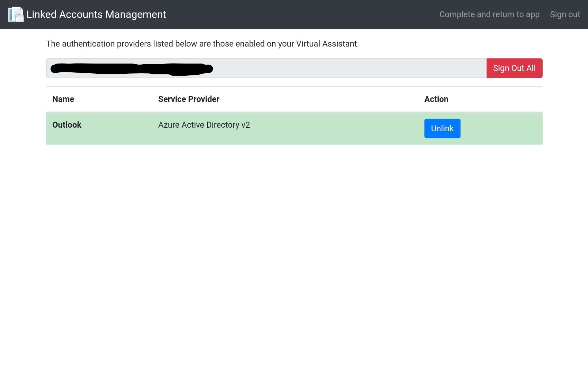Open Linked Accounts Management home title
This screenshot has width=588, height=372.
96,14
